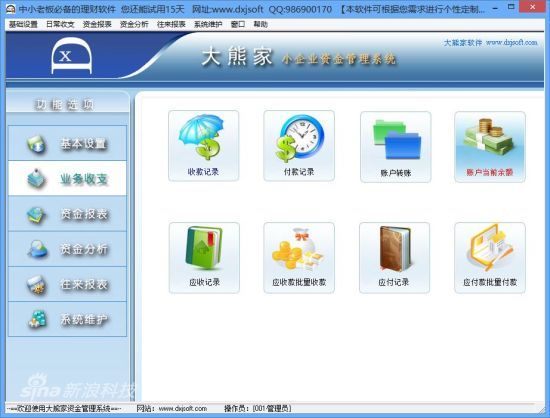Viewport: 550px width, 418px height.
Task: Open the 日常收支 menu
Action: pos(60,24)
